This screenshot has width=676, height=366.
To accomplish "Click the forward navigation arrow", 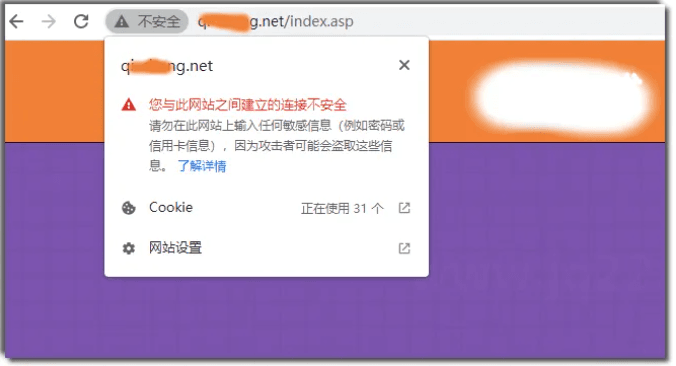I will [x=49, y=21].
